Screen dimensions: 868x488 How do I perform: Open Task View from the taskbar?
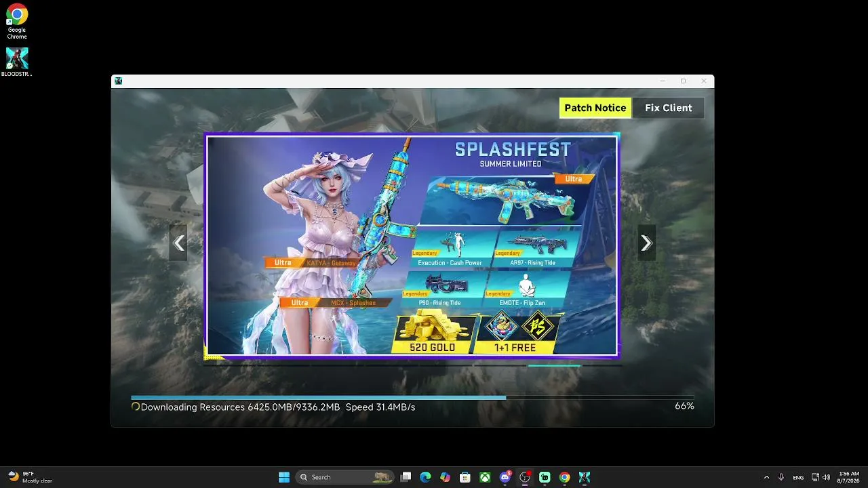pos(406,477)
